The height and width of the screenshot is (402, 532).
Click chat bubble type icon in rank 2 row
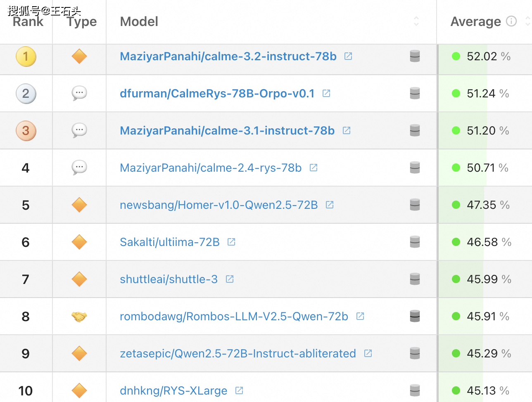[x=79, y=93]
